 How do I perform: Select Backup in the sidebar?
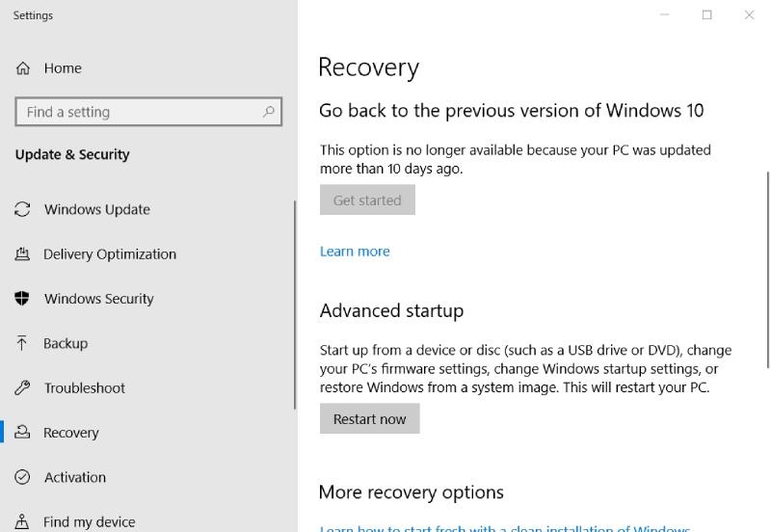click(x=66, y=343)
